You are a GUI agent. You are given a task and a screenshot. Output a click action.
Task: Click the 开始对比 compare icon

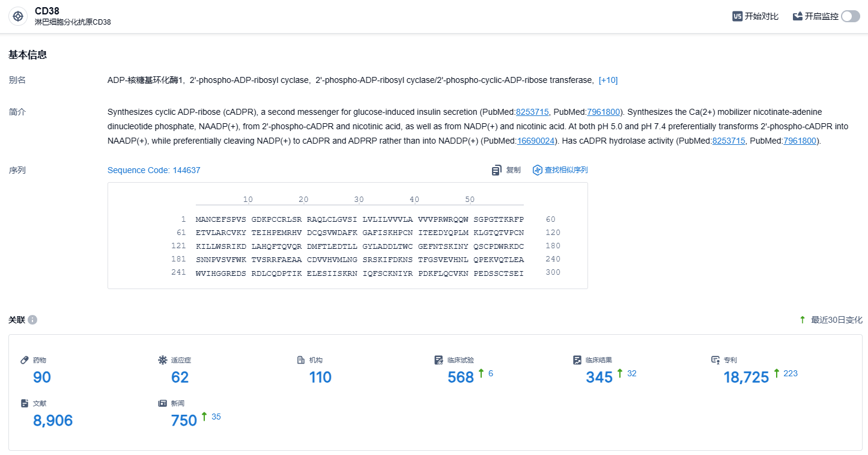tap(737, 16)
